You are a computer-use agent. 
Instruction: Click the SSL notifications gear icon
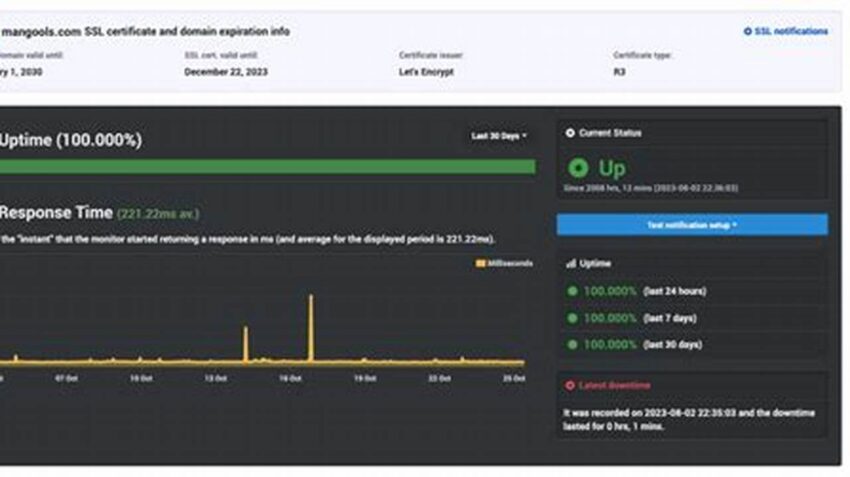pos(748,31)
